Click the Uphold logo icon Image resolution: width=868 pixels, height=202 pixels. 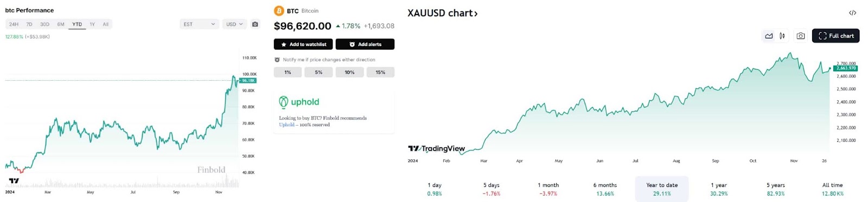pyautogui.click(x=283, y=102)
